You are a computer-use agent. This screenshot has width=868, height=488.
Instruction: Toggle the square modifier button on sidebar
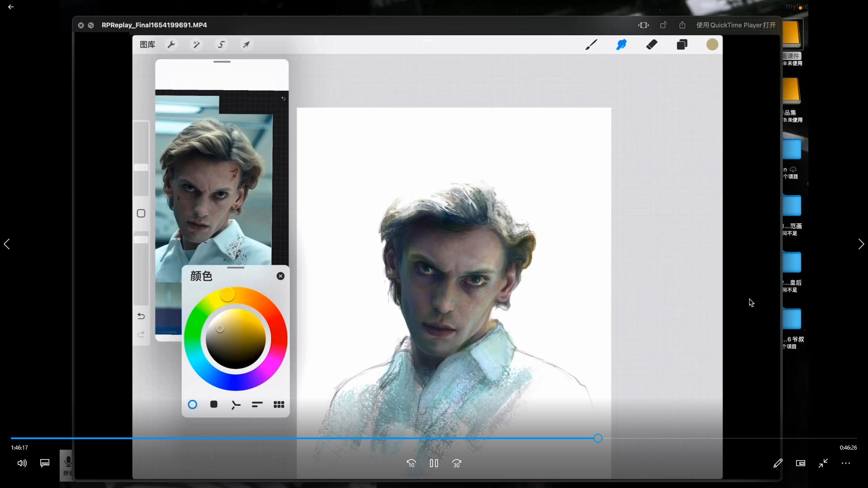141,213
